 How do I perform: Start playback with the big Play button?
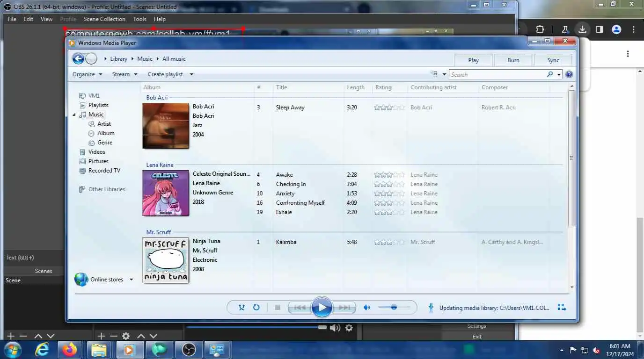coord(322,308)
